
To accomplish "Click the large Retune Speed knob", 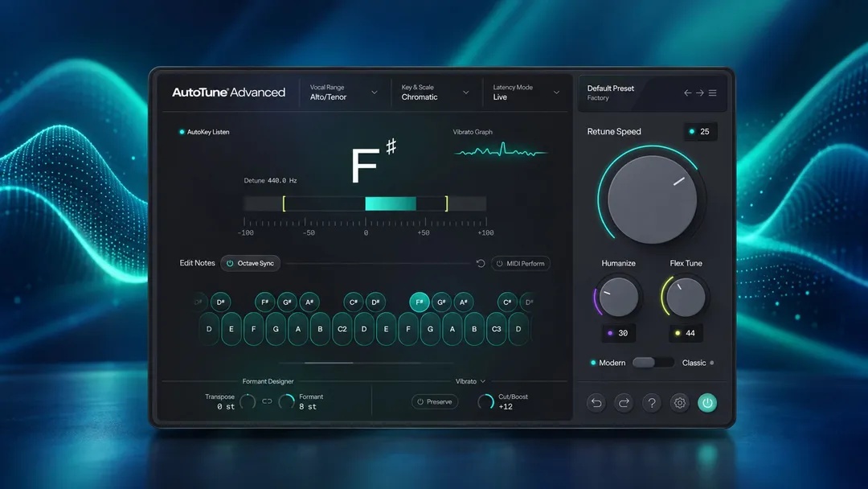I will (652, 199).
